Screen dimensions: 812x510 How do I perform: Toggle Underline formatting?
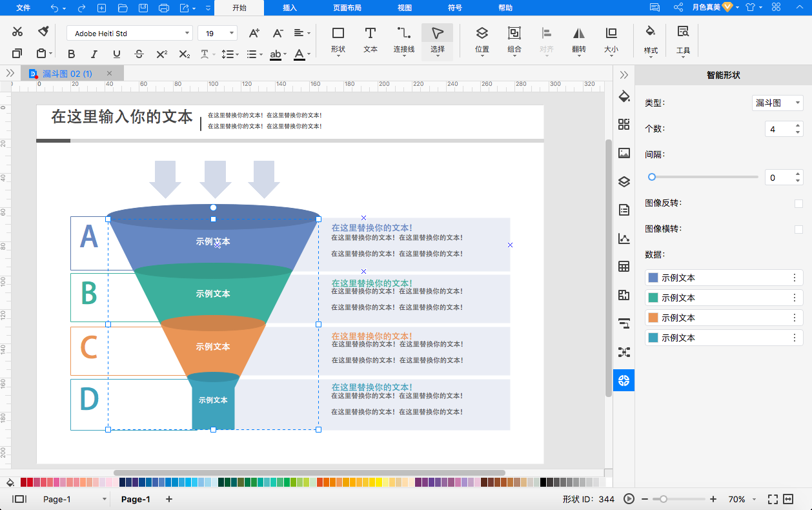pos(116,54)
